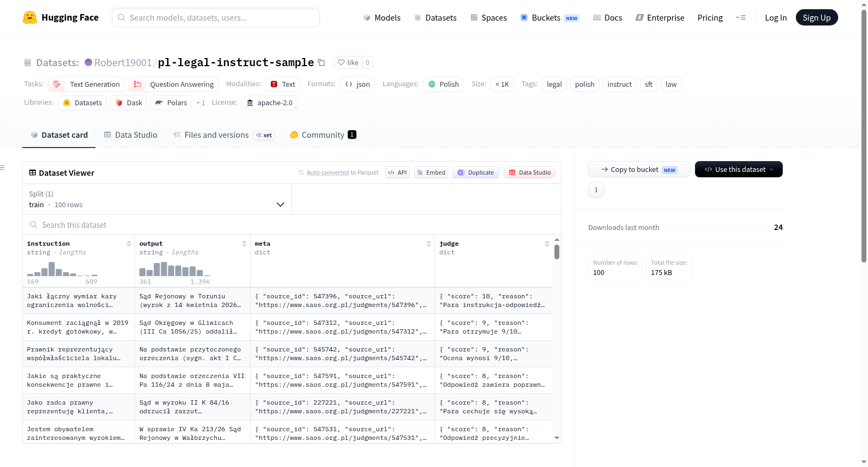Click the output lengths histogram
Screen dimensions: 868x467
click(175, 269)
